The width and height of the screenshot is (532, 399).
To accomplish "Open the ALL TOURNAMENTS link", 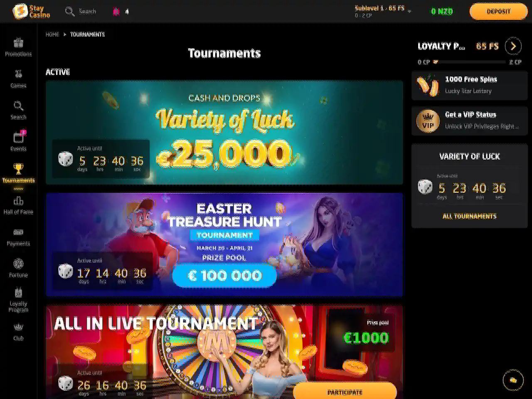I will [x=469, y=216].
